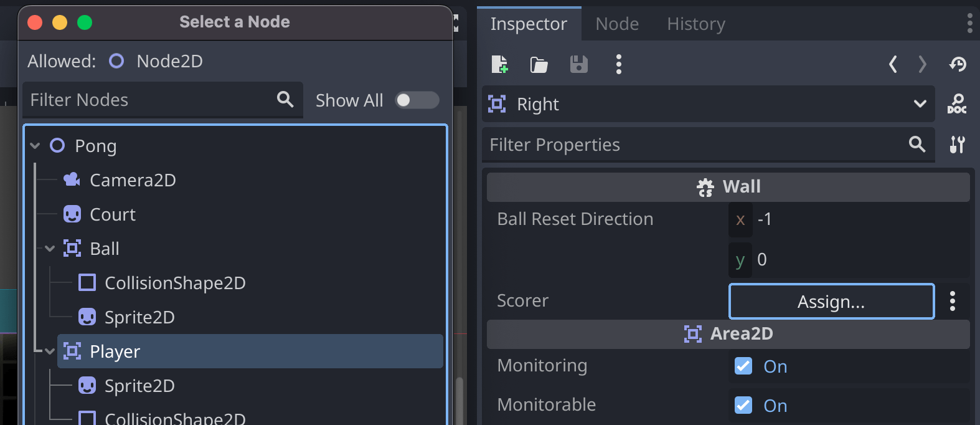Switch to the History tab
This screenshot has height=425, width=980.
[x=696, y=24]
